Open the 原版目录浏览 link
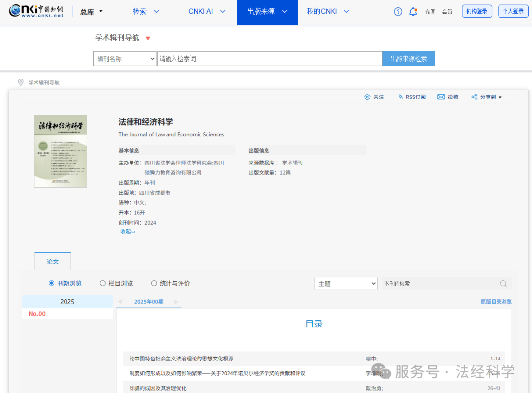The height and width of the screenshot is (393, 532). pos(495,301)
